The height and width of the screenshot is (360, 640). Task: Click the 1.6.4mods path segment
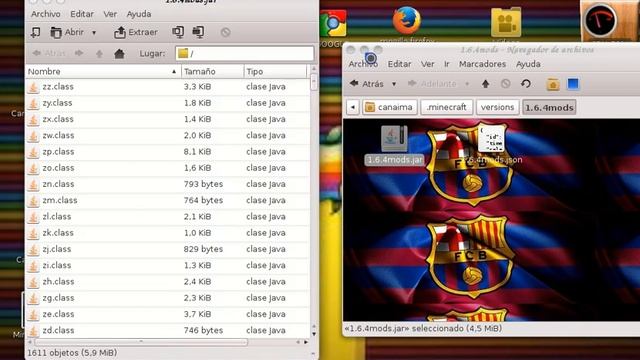point(549,107)
